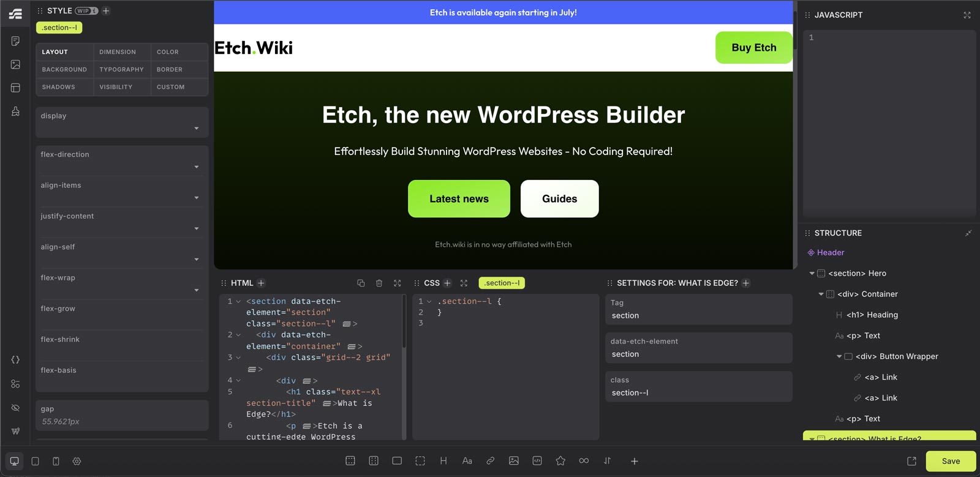Add setting with plus next to SETTINGS FOR
This screenshot has width=980, height=477.
(x=746, y=283)
